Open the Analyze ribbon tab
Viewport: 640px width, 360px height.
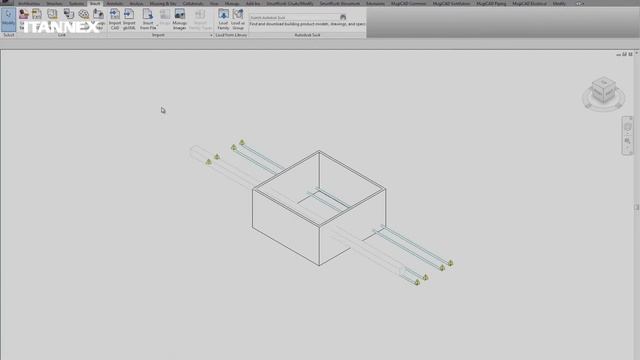[136, 4]
